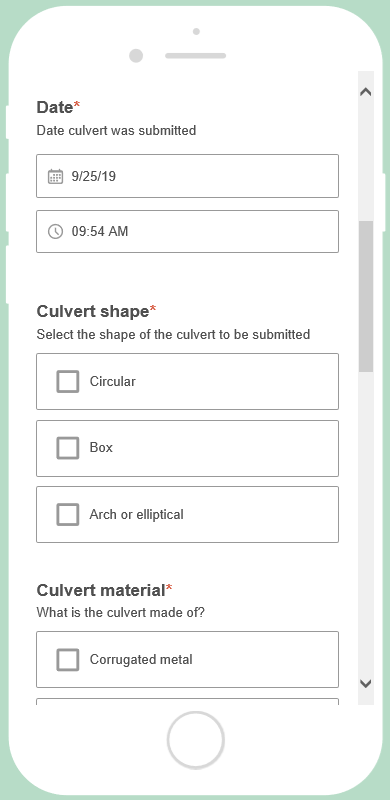Click the vertical scrollbar thumb
390x800 pixels.
click(365, 296)
